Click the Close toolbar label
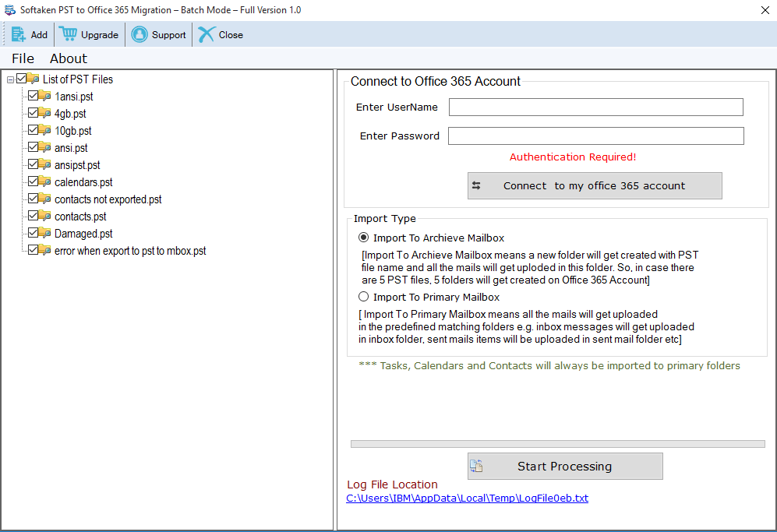The width and height of the screenshot is (777, 532). (x=231, y=35)
